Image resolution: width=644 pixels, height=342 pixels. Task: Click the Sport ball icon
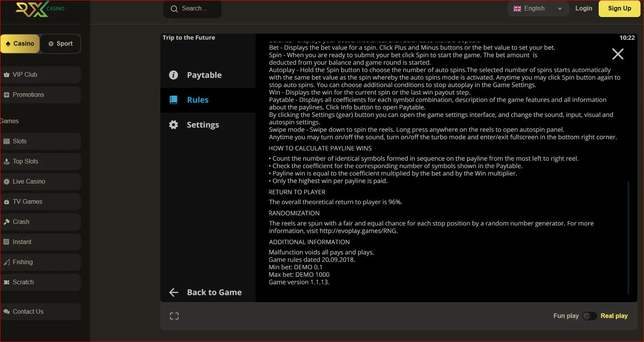51,44
